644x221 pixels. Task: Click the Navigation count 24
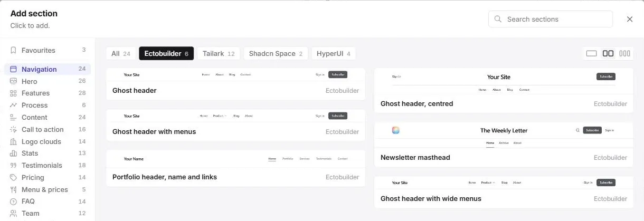pos(82,69)
